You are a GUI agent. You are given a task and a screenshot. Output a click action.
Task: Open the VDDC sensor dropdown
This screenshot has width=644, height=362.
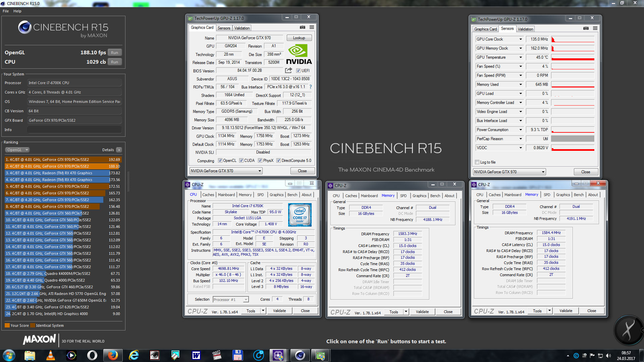(521, 148)
